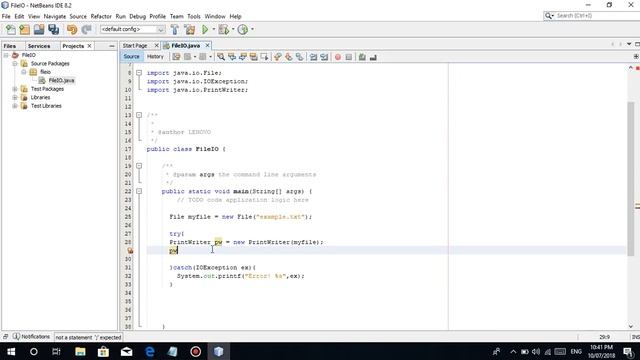Screen dimensions: 640x360
Task: Click the split editor icon at top right
Action: click(636, 56)
